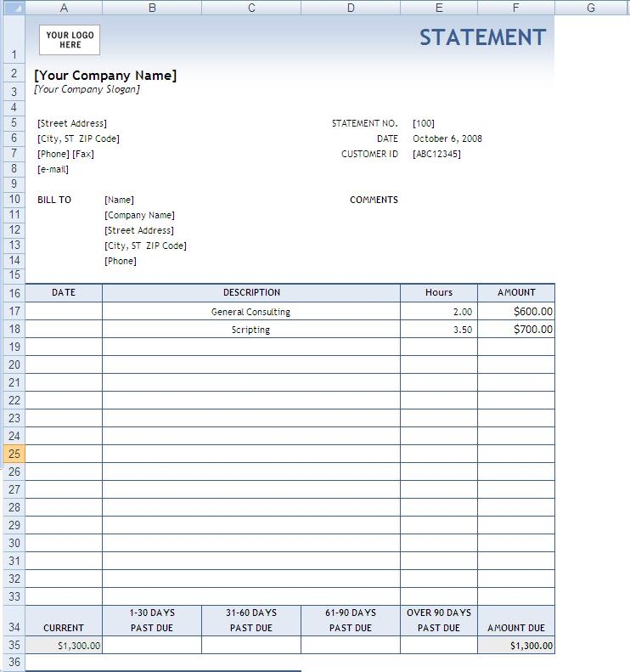Image resolution: width=630 pixels, height=672 pixels.
Task: Select the highlighted row 25 header
Action: tap(14, 454)
